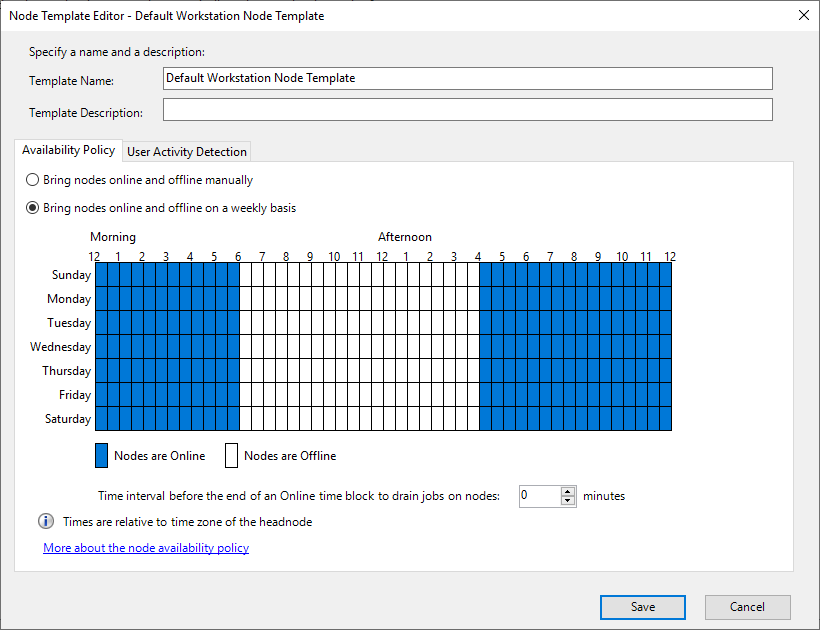Image resolution: width=820 pixels, height=630 pixels.
Task: Click the blue Nodes are Online legend swatch
Action: 101,455
